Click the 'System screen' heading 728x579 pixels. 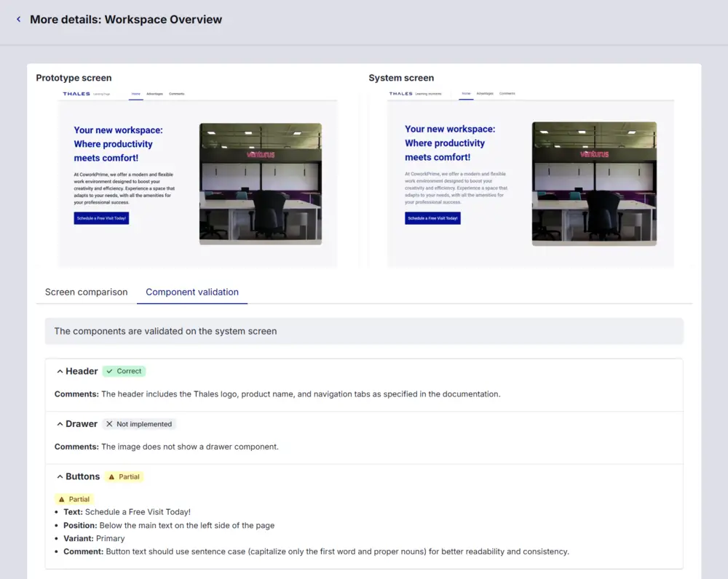click(401, 78)
